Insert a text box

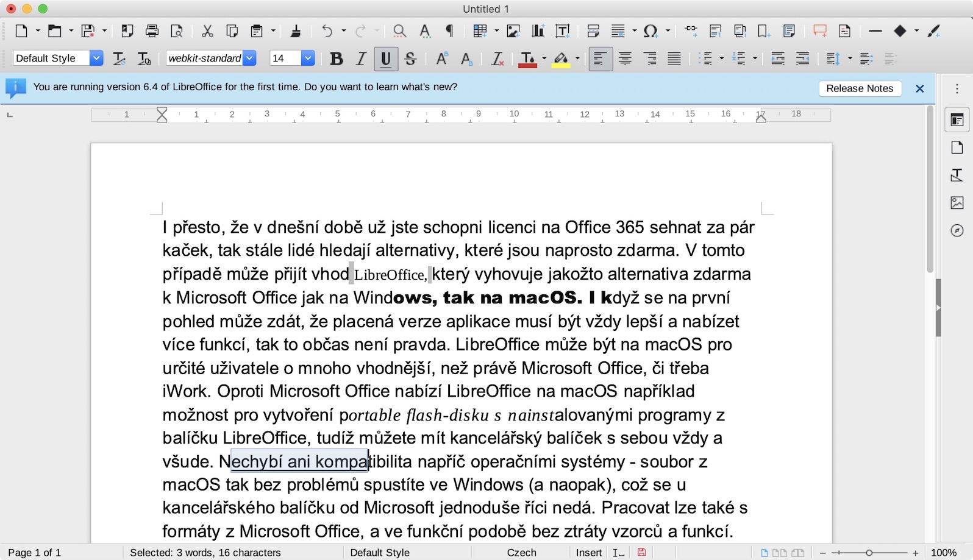point(563,31)
